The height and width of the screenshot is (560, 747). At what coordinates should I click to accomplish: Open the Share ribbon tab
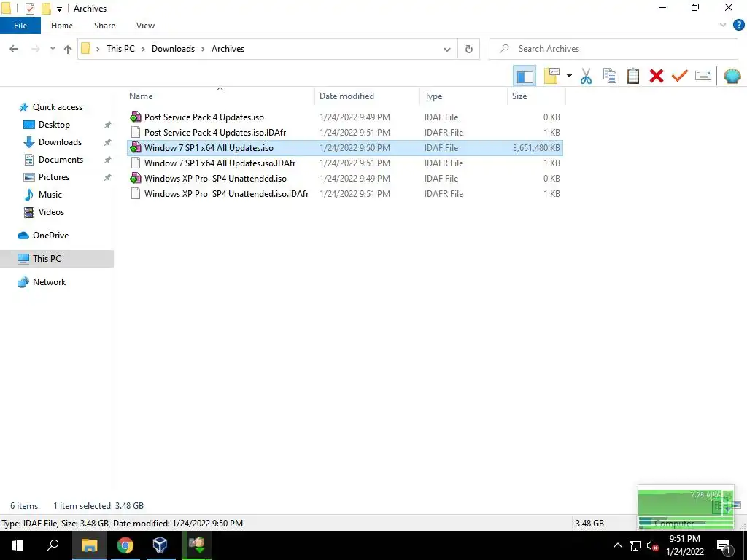(x=104, y=26)
